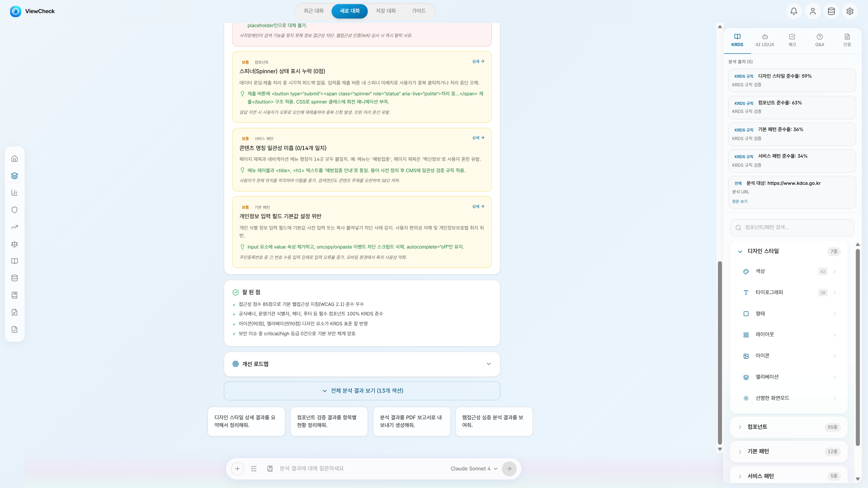Open the user profile icon
Viewport: 868px width, 488px height.
tap(812, 11)
